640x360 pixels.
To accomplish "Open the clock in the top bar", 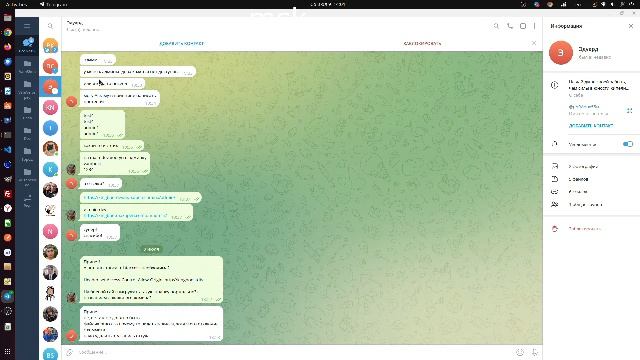I will (328, 4).
